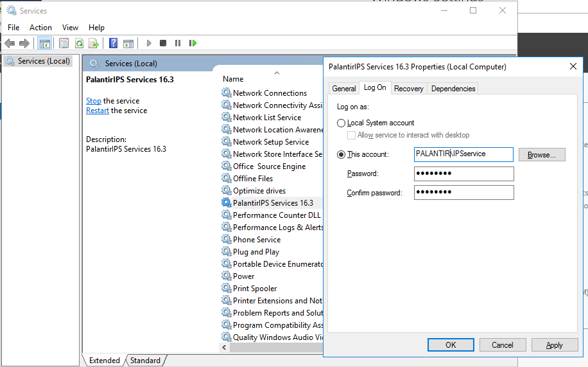Click the Pause Service toolbar button
This screenshot has height=367, width=588.
[x=178, y=43]
